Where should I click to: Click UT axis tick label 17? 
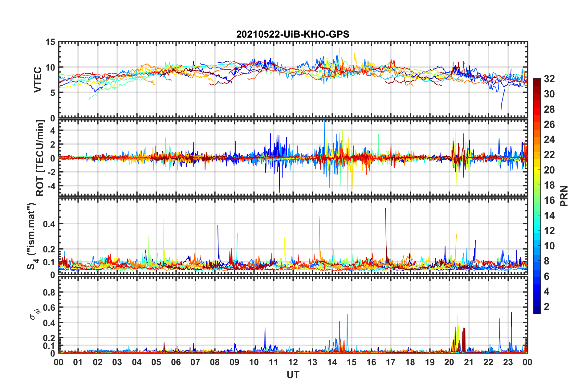[x=391, y=362]
